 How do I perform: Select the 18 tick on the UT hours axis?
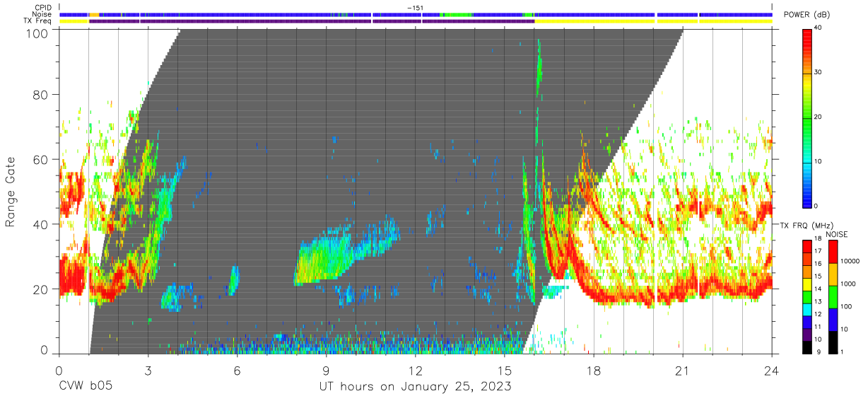coord(593,370)
